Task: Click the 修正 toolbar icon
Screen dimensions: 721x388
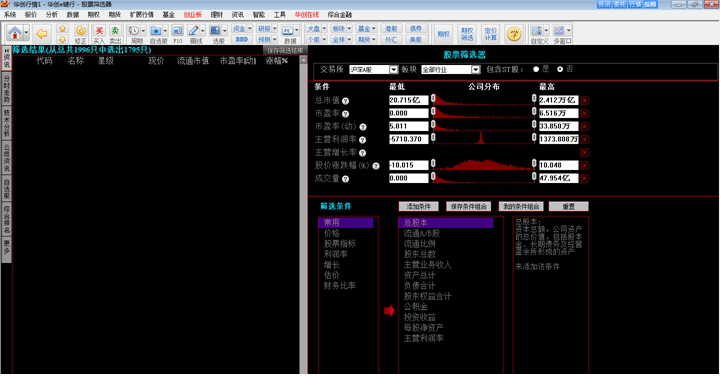Action: tap(81, 34)
